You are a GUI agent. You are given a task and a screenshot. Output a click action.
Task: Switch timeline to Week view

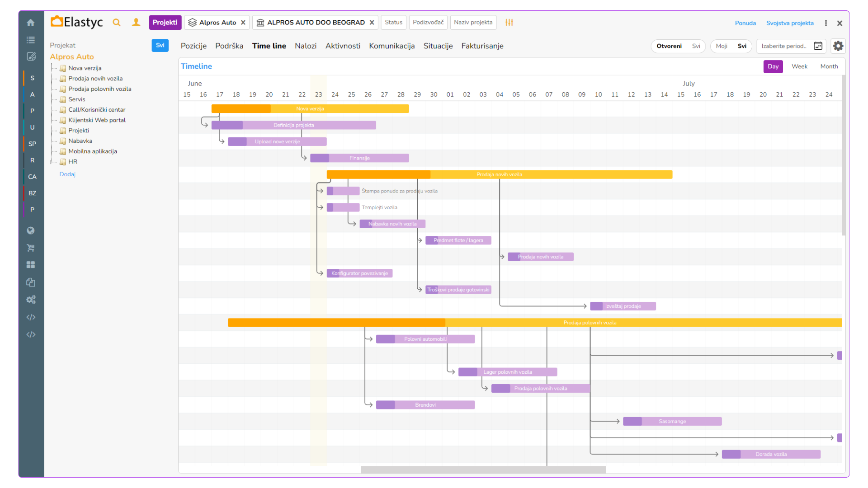coord(799,66)
